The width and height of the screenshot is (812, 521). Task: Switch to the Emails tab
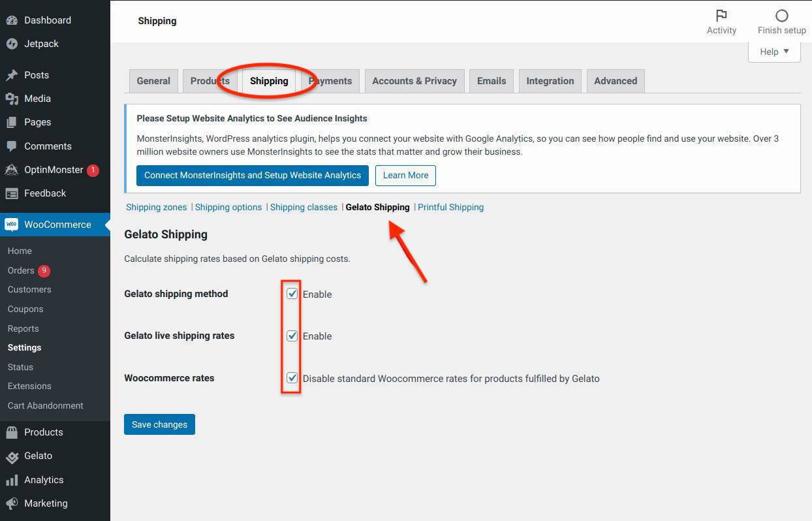[492, 81]
